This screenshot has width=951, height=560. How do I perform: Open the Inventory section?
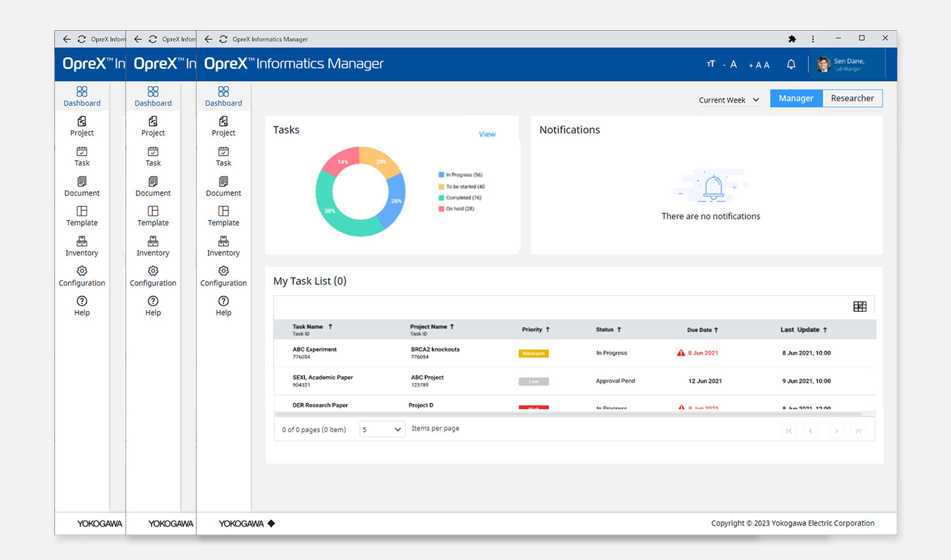[223, 246]
